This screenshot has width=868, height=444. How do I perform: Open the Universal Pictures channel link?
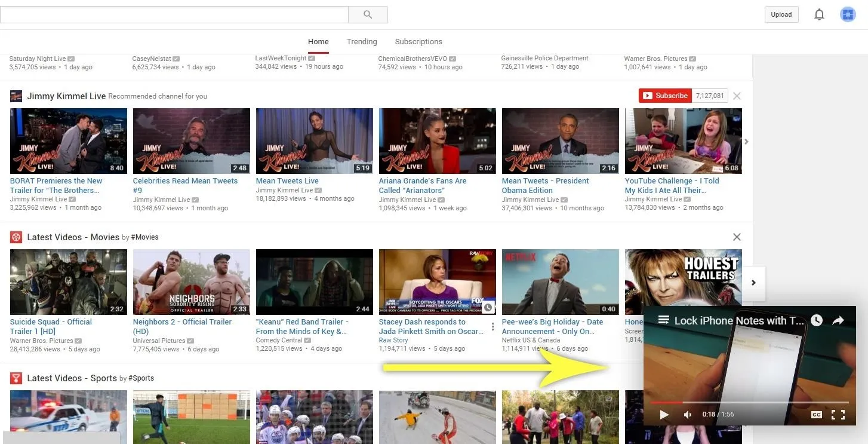(159, 341)
